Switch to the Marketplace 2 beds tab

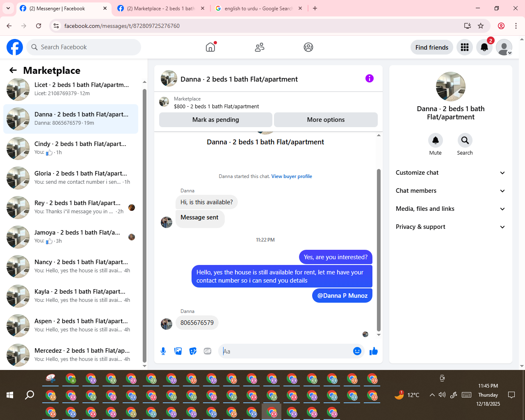(161, 8)
